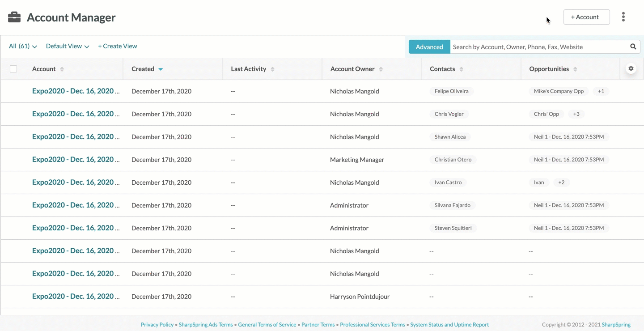Click the briefcase Account Manager icon
Screen dimensions: 644x331
click(x=14, y=17)
